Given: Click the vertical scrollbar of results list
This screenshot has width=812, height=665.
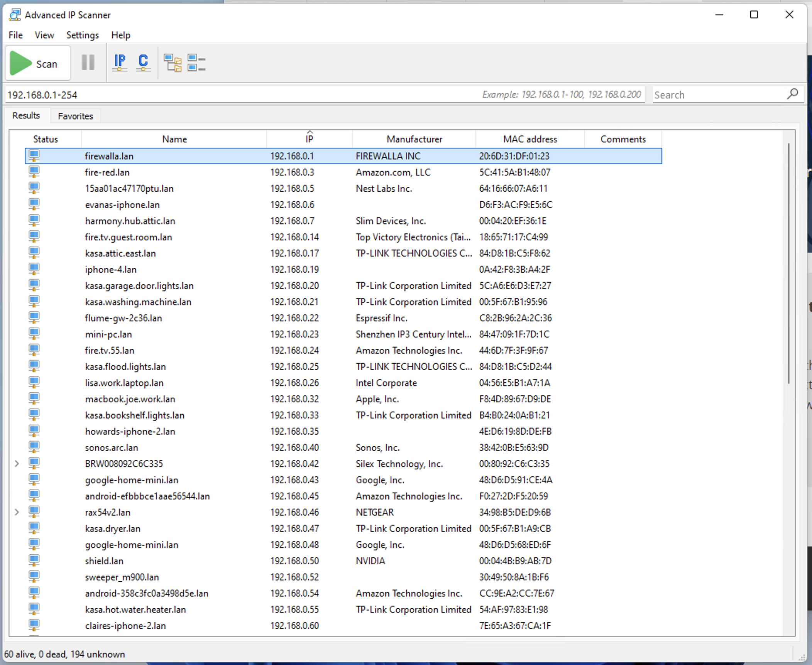Looking at the screenshot, I should (x=788, y=262).
